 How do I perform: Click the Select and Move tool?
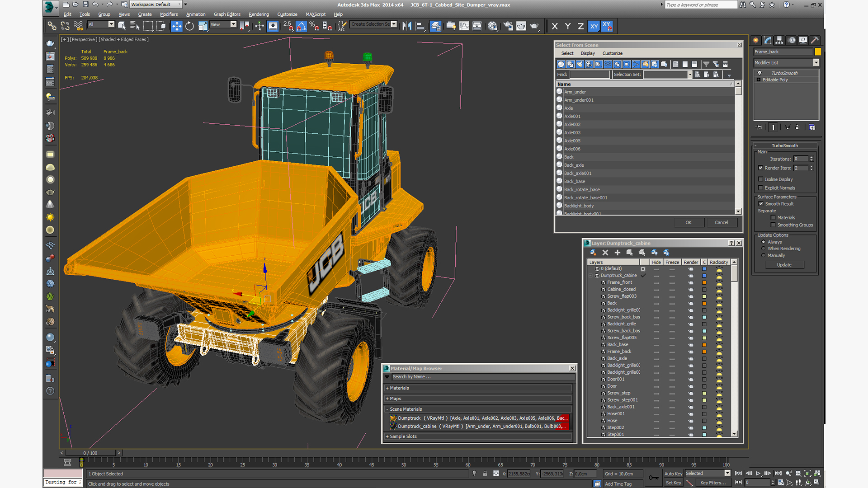pyautogui.click(x=176, y=26)
